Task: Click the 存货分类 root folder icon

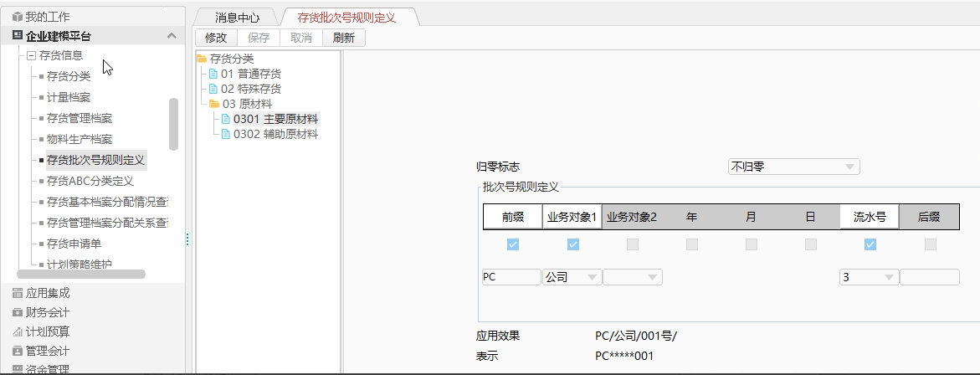Action: tap(201, 59)
